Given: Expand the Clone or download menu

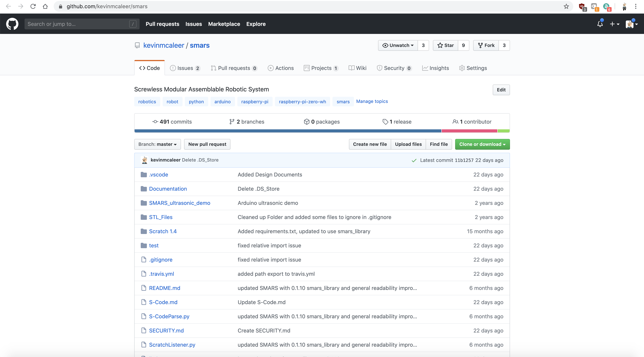Looking at the screenshot, I should click(482, 144).
